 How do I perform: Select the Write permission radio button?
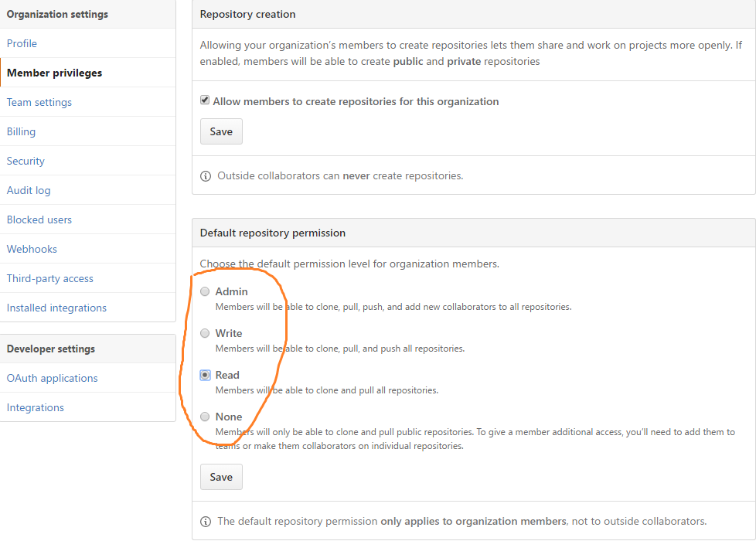[205, 333]
